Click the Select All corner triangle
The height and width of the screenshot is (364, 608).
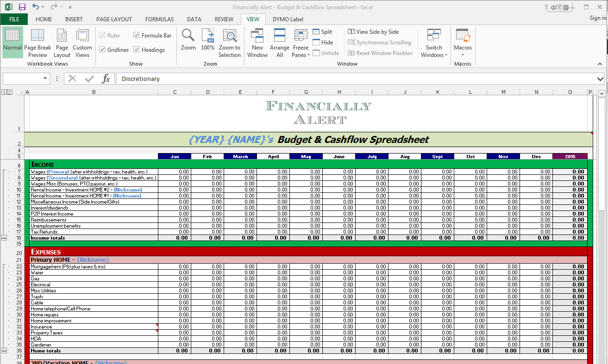(x=20, y=92)
